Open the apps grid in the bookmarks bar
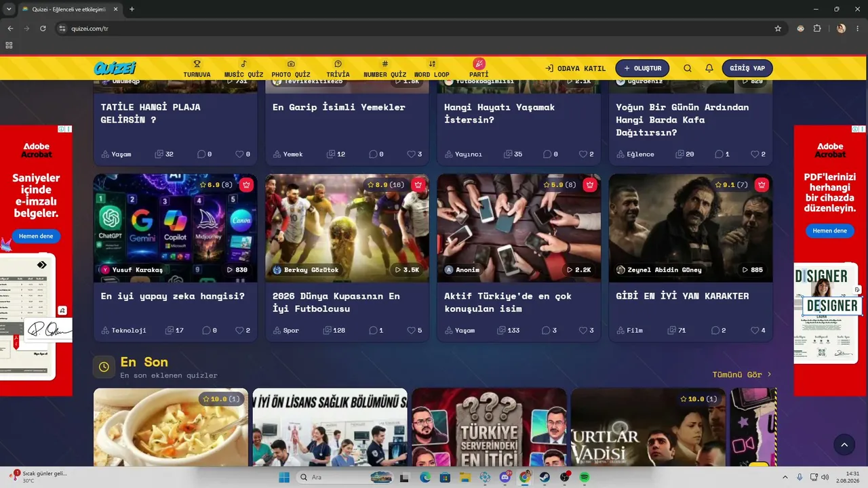This screenshot has height=488, width=868. point(9,45)
